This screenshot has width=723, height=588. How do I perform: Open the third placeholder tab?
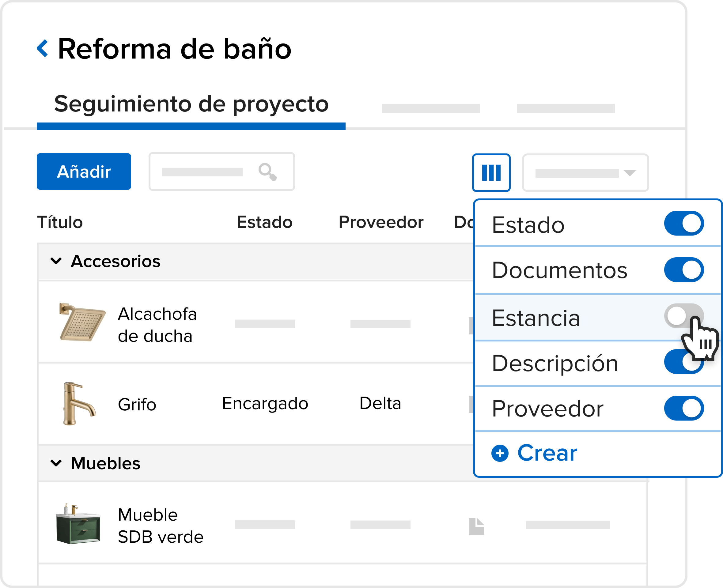coord(566,108)
